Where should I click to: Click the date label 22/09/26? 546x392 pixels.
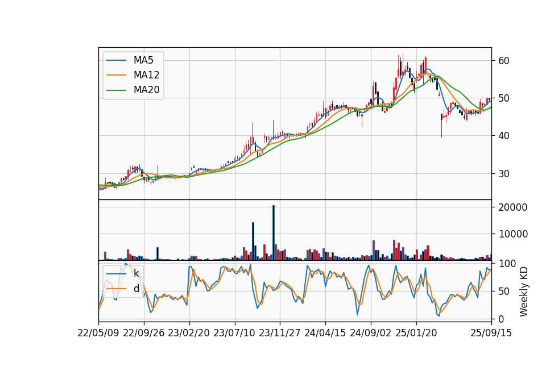pyautogui.click(x=144, y=333)
